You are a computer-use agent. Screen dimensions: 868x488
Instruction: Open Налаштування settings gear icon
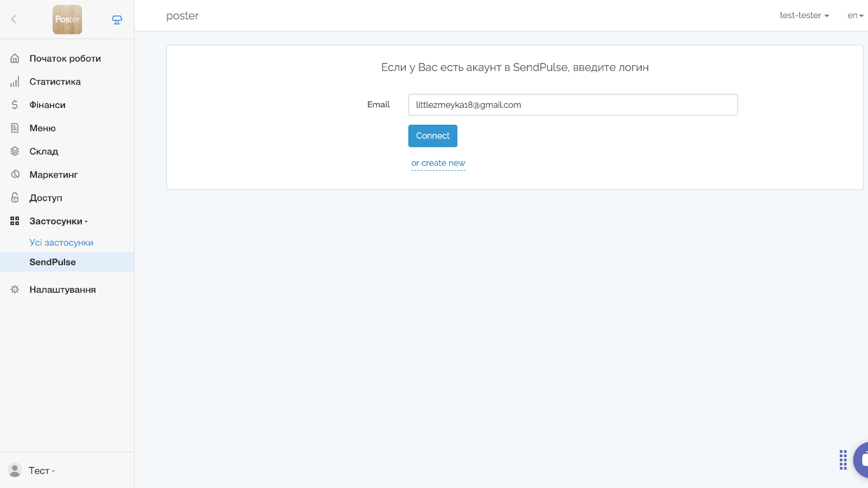[15, 290]
